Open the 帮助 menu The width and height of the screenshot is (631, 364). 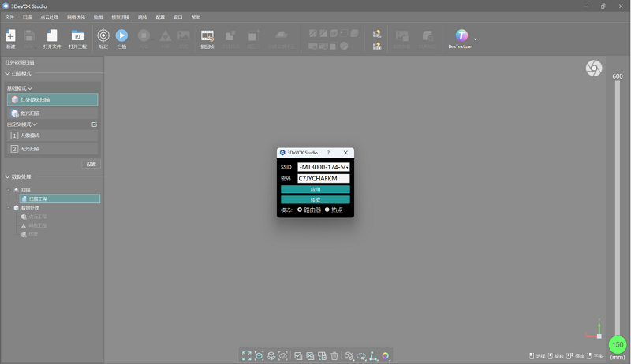pyautogui.click(x=196, y=17)
